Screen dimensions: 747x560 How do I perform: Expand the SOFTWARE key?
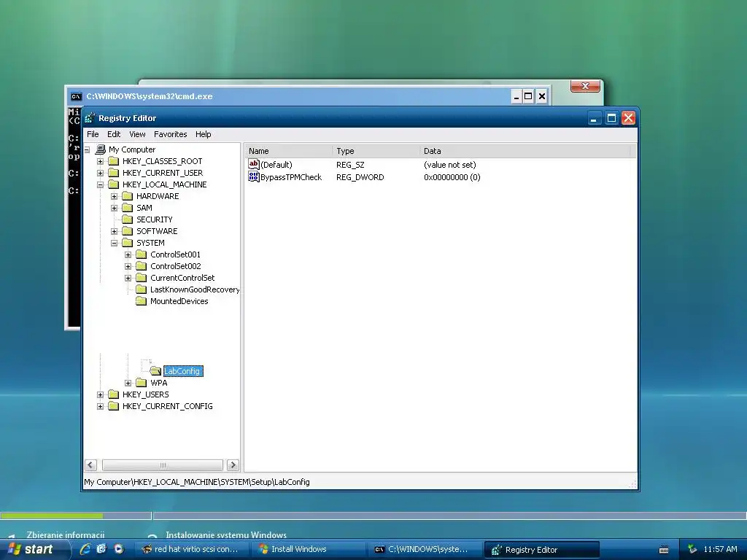(114, 231)
